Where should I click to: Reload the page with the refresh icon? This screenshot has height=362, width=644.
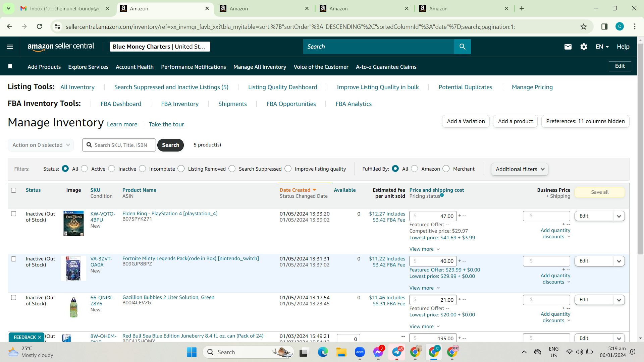coord(39,26)
